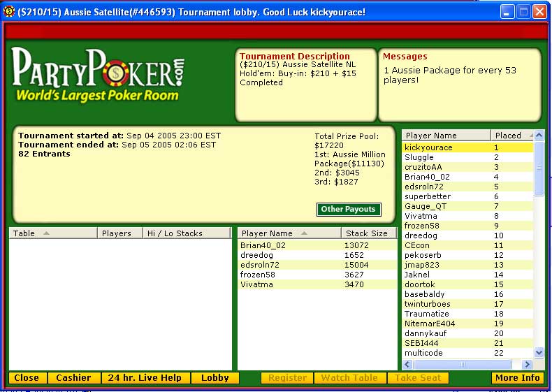Select dreedog in the standings list
The height and width of the screenshot is (392, 552).
coord(467,235)
